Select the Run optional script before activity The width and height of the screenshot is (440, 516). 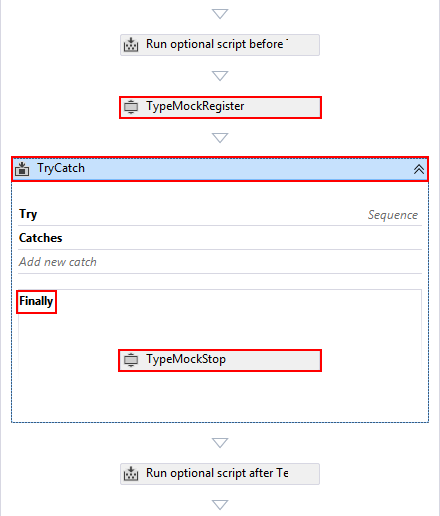point(220,45)
